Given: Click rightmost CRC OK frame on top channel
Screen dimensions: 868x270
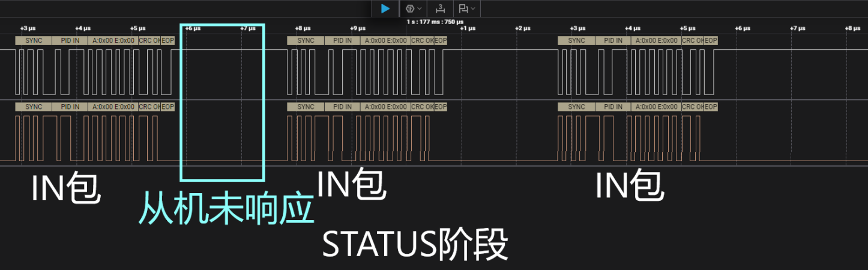Looking at the screenshot, I should coord(692,40).
